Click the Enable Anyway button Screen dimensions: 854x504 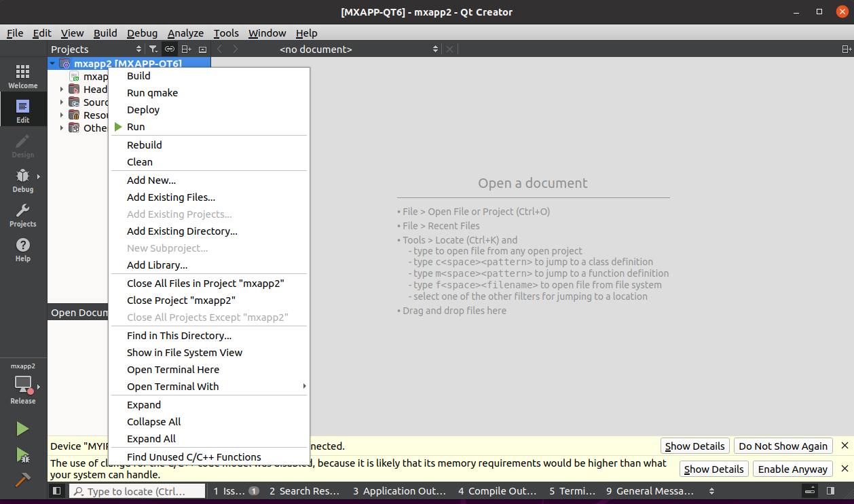pos(792,469)
